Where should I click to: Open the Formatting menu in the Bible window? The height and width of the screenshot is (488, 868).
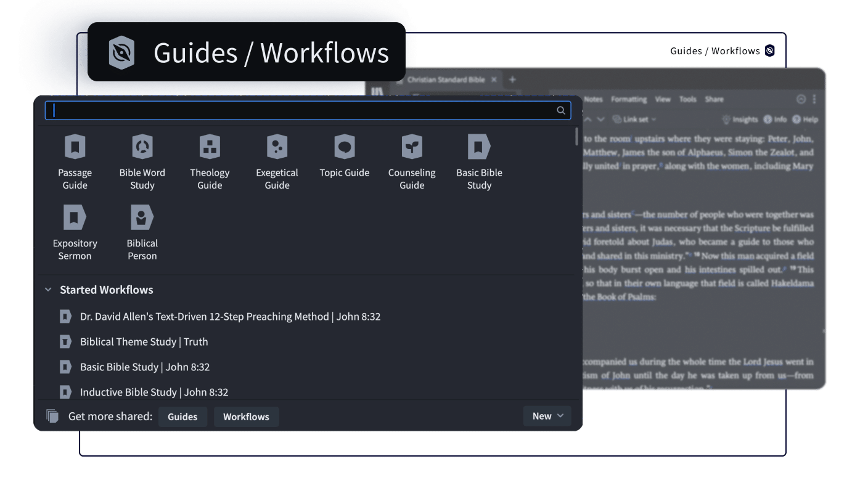[629, 99]
